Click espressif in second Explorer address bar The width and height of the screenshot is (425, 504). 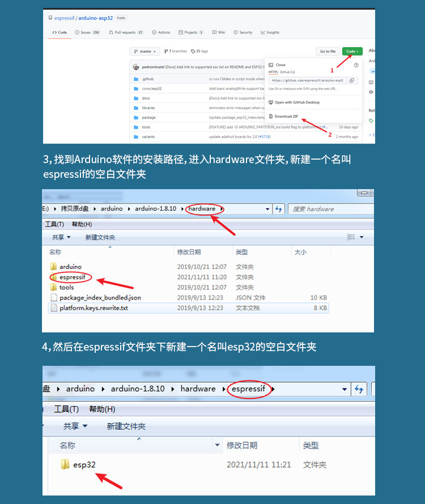(x=248, y=389)
